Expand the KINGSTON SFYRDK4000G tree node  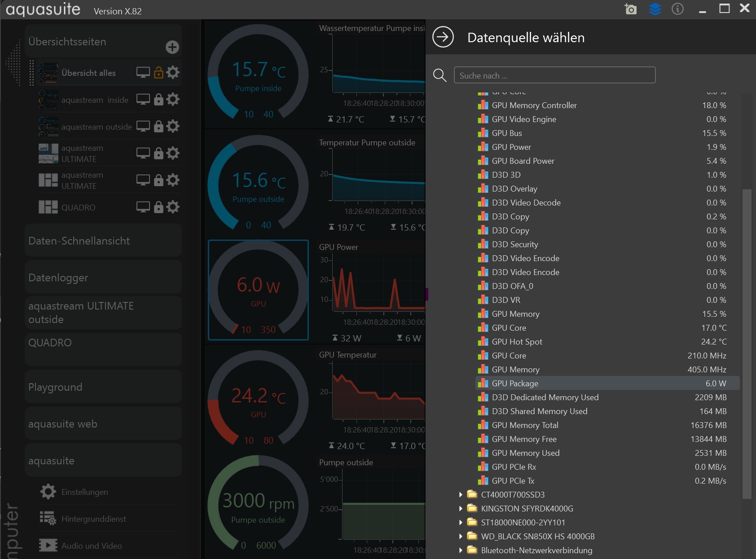461,508
